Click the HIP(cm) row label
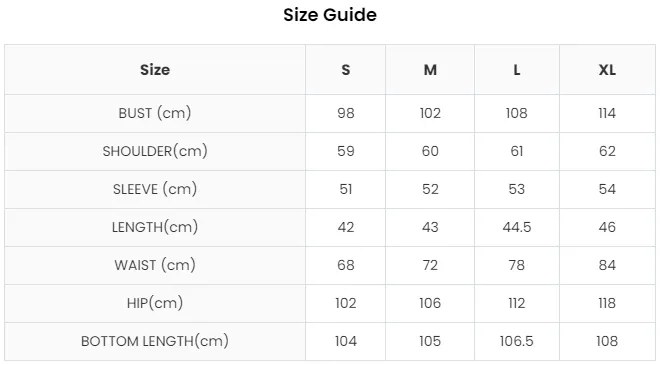This screenshot has height=365, width=663. point(155,303)
